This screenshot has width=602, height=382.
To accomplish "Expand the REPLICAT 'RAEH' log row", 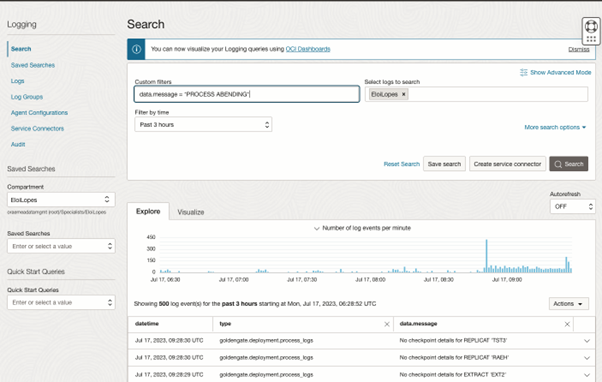I will [587, 358].
